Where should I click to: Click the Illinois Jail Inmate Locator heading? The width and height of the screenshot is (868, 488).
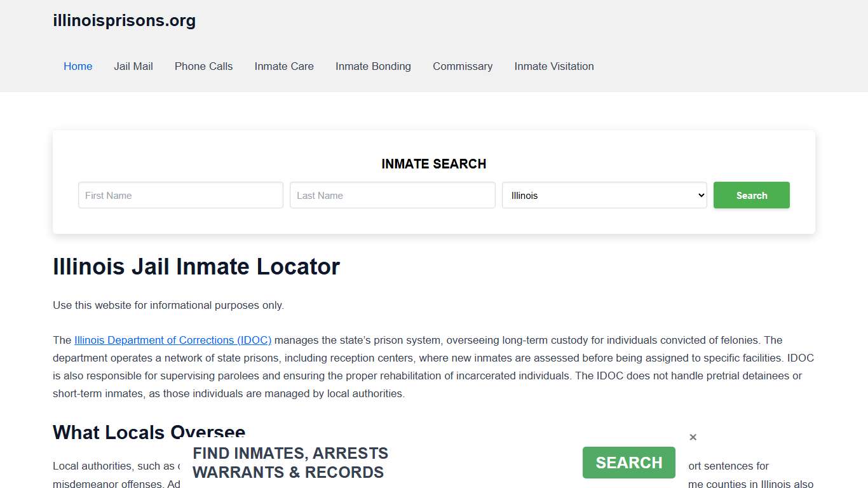196,266
